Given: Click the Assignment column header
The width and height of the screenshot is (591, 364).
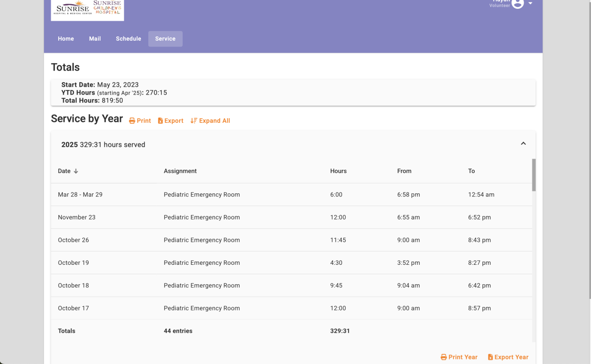Looking at the screenshot, I should [x=180, y=171].
